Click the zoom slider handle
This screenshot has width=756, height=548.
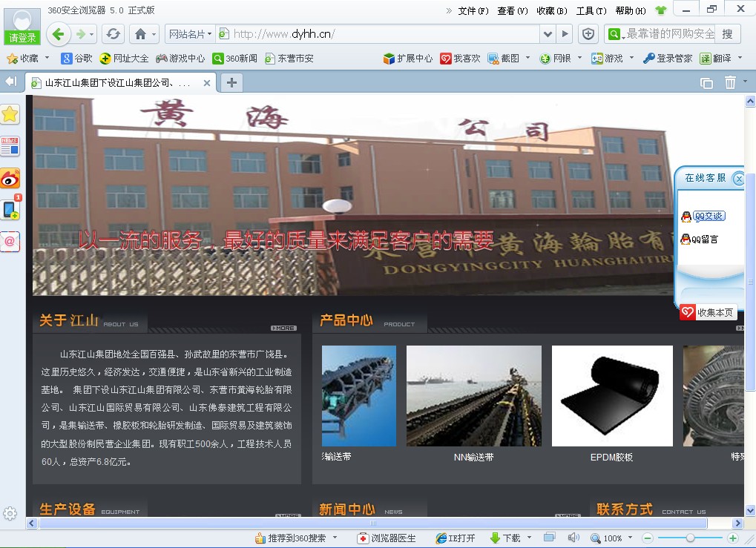[x=690, y=538]
